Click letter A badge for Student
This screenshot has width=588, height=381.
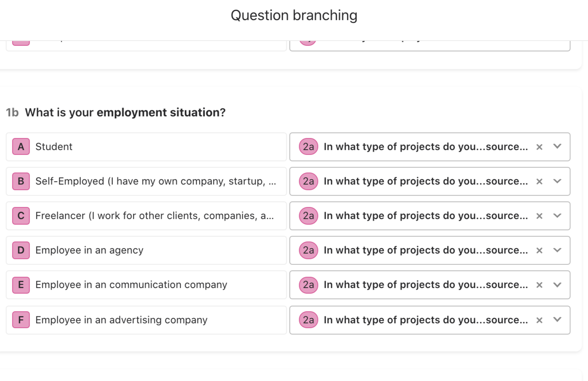click(21, 147)
